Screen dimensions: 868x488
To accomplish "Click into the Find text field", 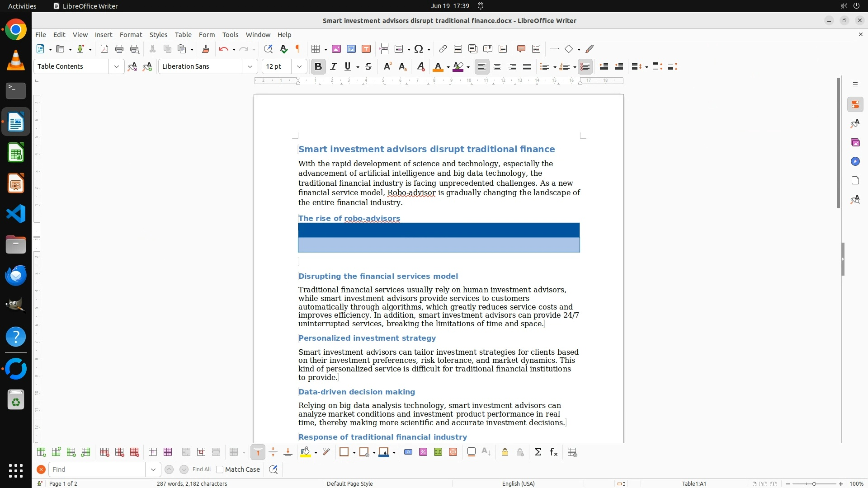I will 97,469.
